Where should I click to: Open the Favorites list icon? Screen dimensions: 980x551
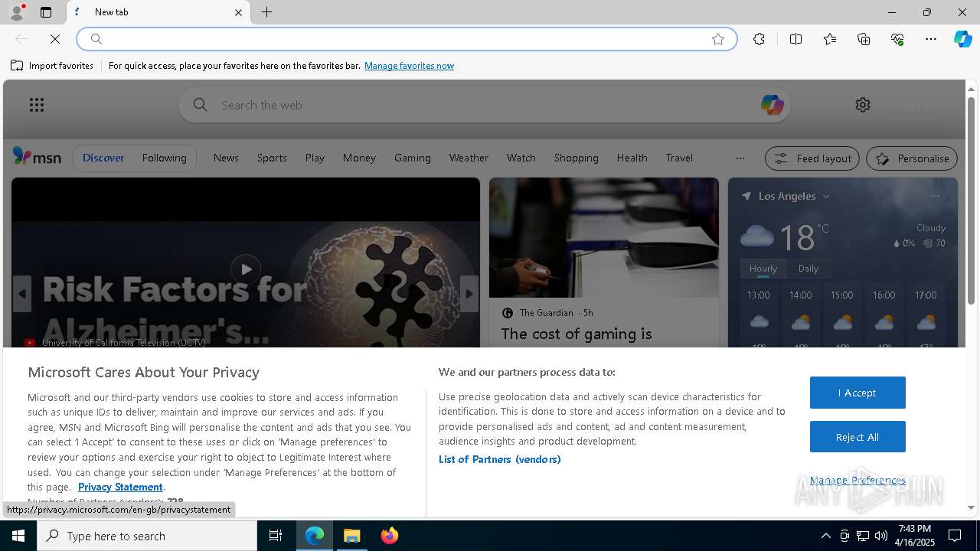point(830,39)
